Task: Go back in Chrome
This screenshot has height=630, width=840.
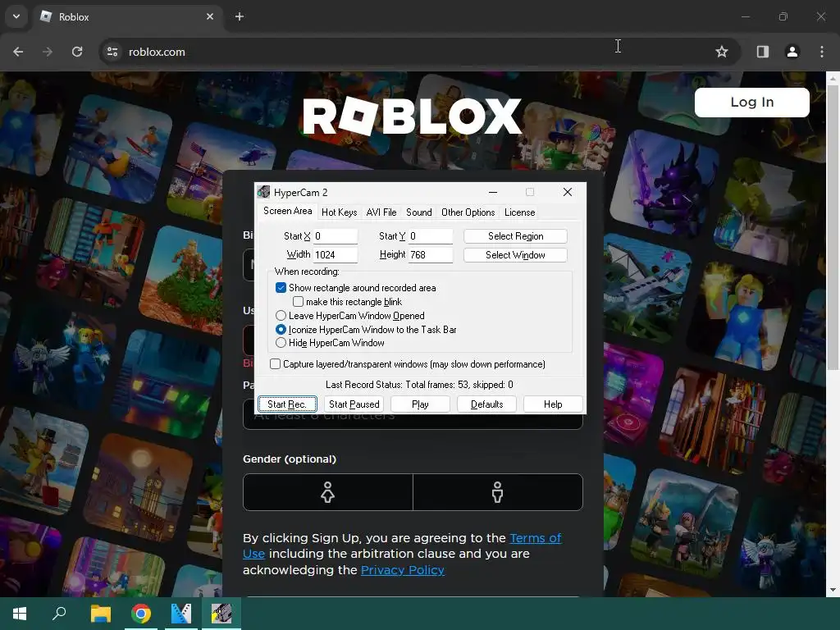Action: pyautogui.click(x=18, y=52)
